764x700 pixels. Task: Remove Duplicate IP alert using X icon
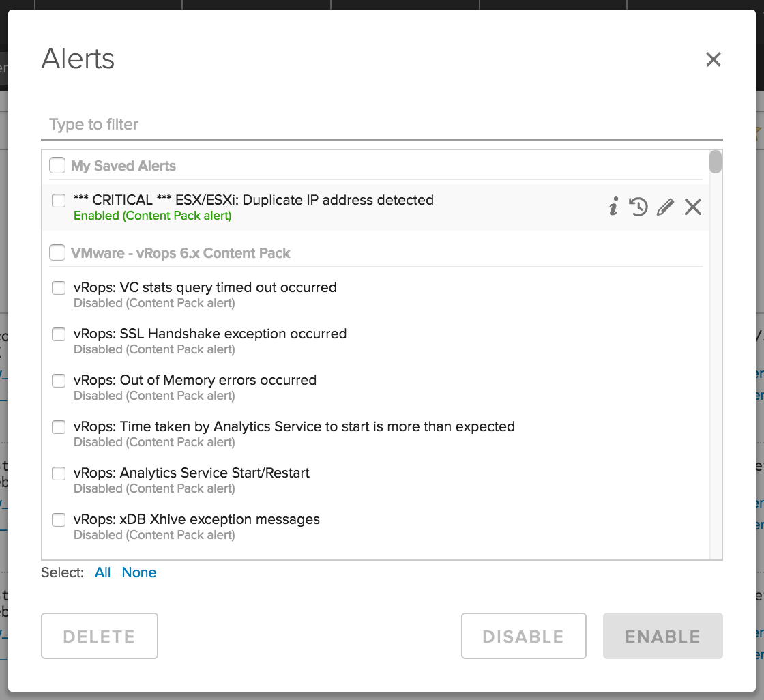click(693, 207)
